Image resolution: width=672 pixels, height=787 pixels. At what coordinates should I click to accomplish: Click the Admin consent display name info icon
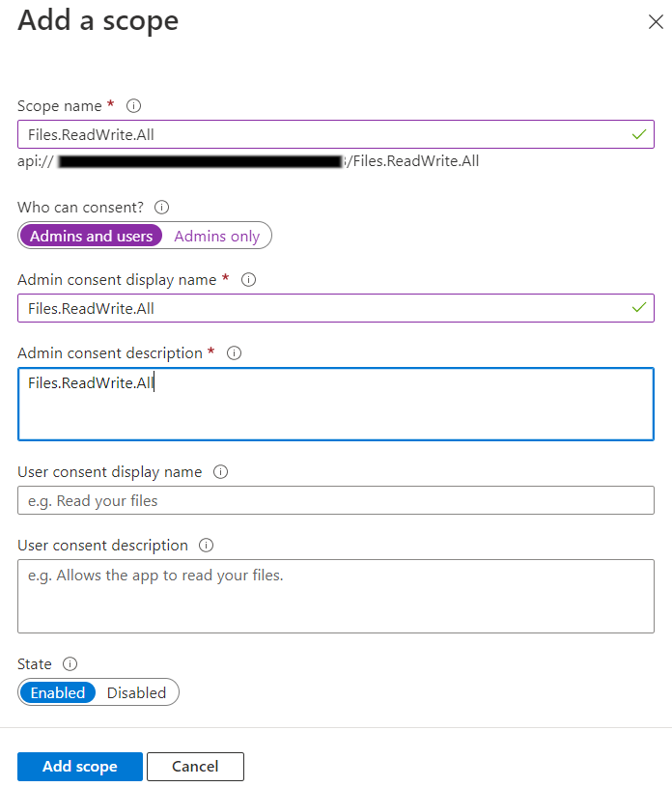pyautogui.click(x=249, y=279)
